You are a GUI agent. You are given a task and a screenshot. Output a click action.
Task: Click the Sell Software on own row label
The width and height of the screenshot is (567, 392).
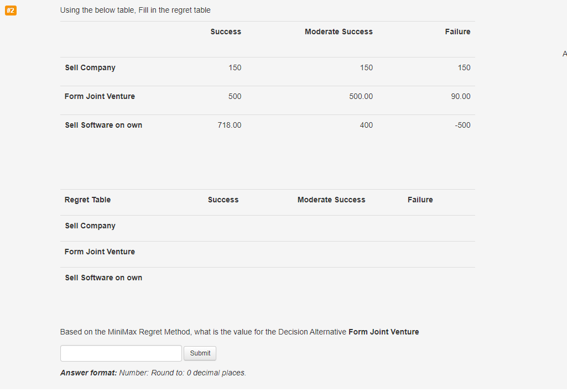[x=103, y=125]
